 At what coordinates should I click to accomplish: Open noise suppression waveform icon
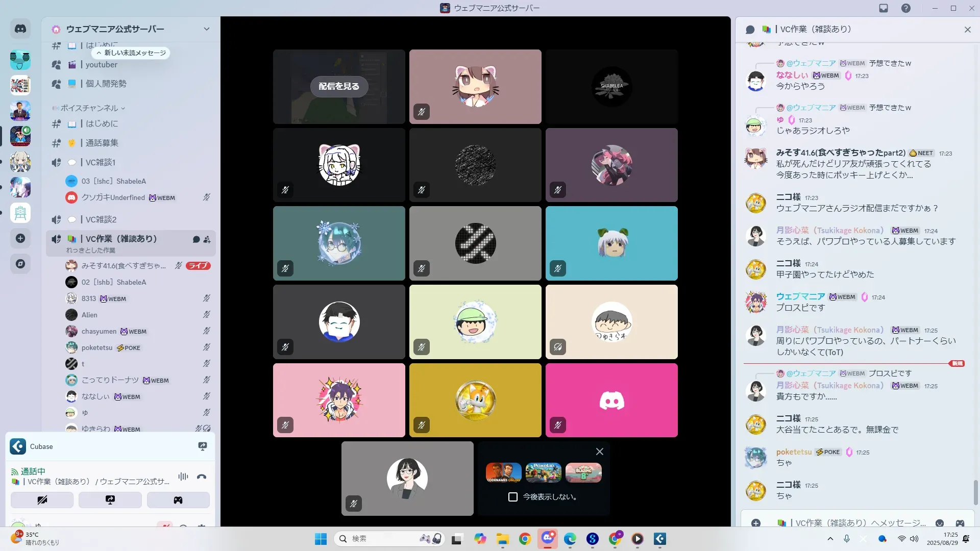tap(183, 477)
